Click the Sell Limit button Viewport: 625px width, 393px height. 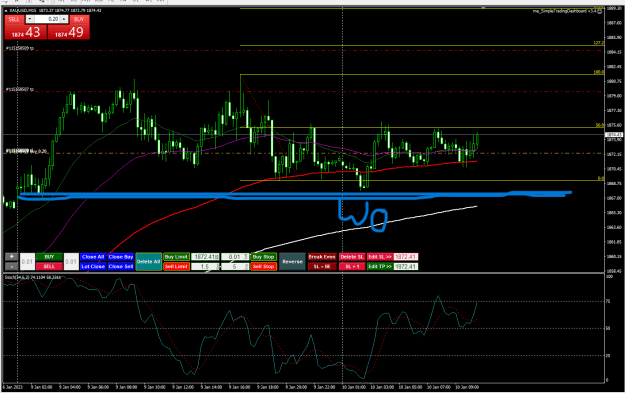(176, 266)
